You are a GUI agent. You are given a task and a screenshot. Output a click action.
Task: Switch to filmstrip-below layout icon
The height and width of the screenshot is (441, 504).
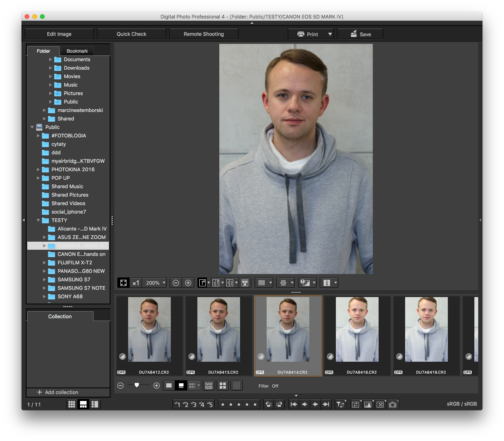click(83, 404)
